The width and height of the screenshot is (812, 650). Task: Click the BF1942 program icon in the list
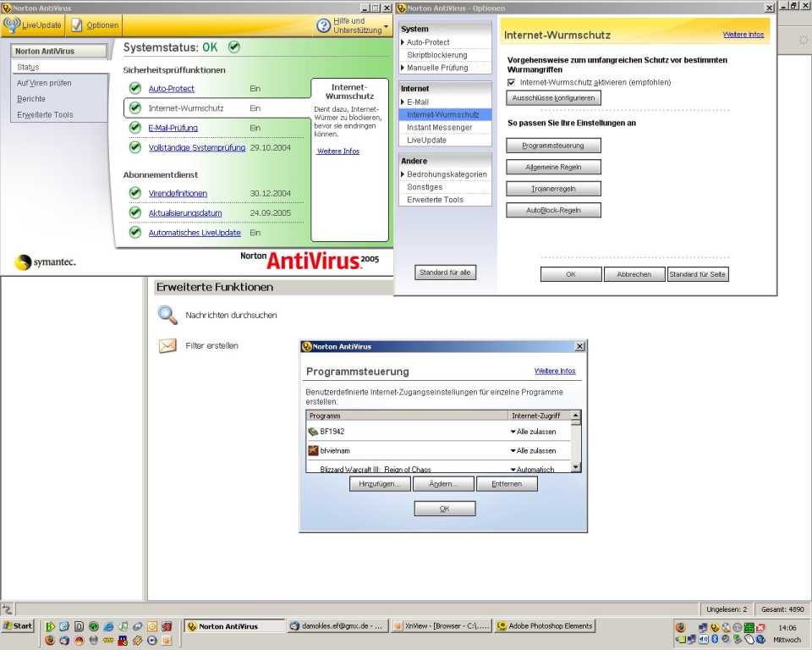(x=313, y=432)
